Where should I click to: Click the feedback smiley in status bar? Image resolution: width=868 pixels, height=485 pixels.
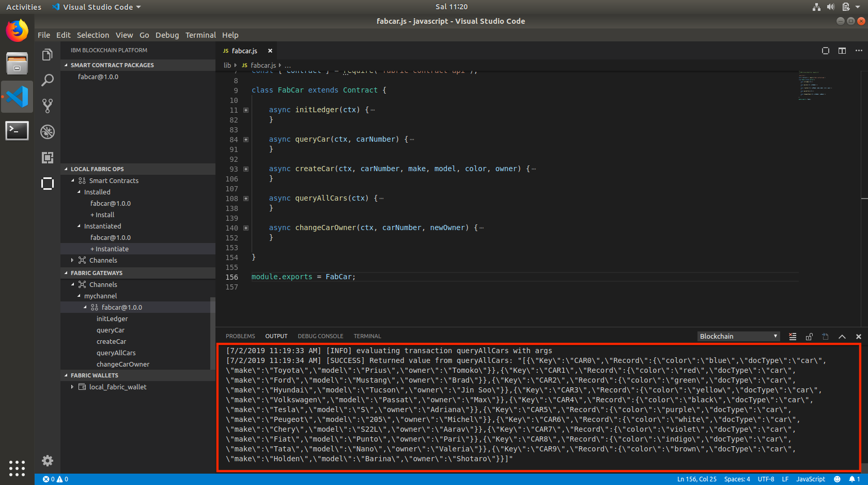pos(837,479)
